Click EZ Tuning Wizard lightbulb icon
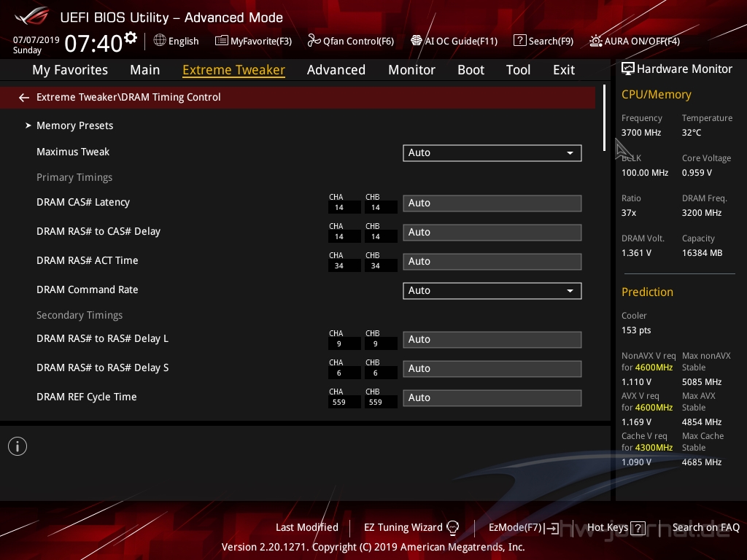 [x=452, y=528]
